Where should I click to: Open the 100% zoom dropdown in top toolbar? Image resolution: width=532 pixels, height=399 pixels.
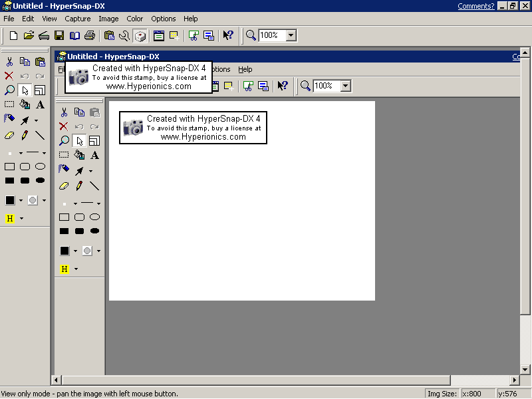tap(291, 35)
